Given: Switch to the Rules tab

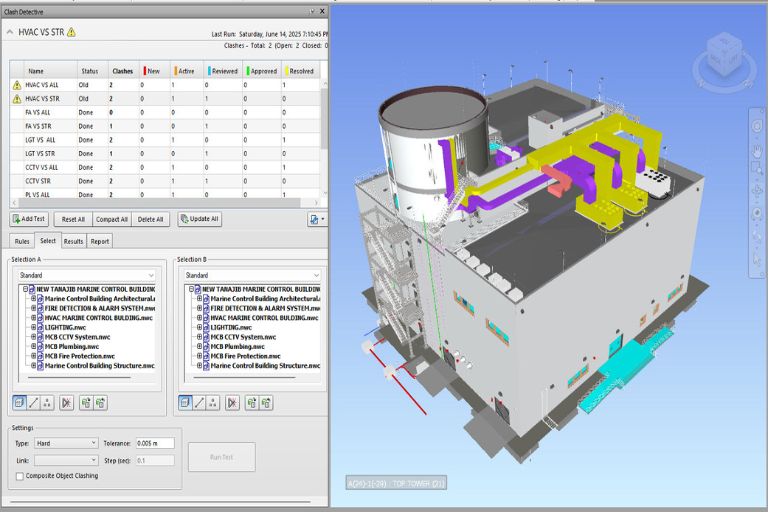Looking at the screenshot, I should point(22,241).
